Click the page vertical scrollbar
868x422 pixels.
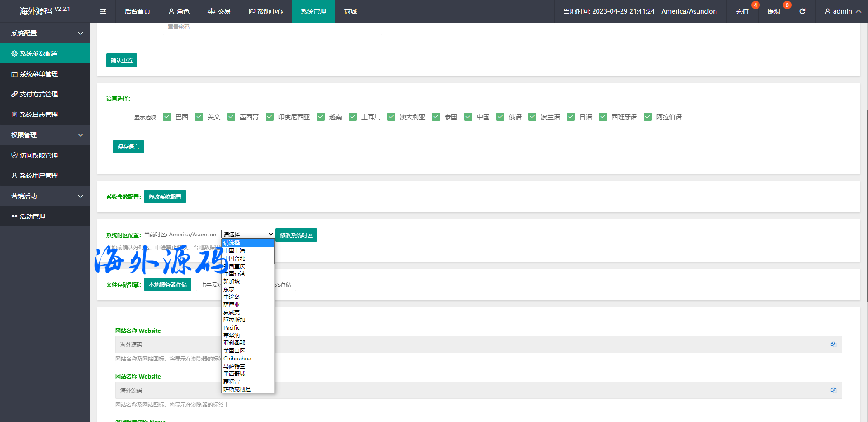[x=866, y=204]
